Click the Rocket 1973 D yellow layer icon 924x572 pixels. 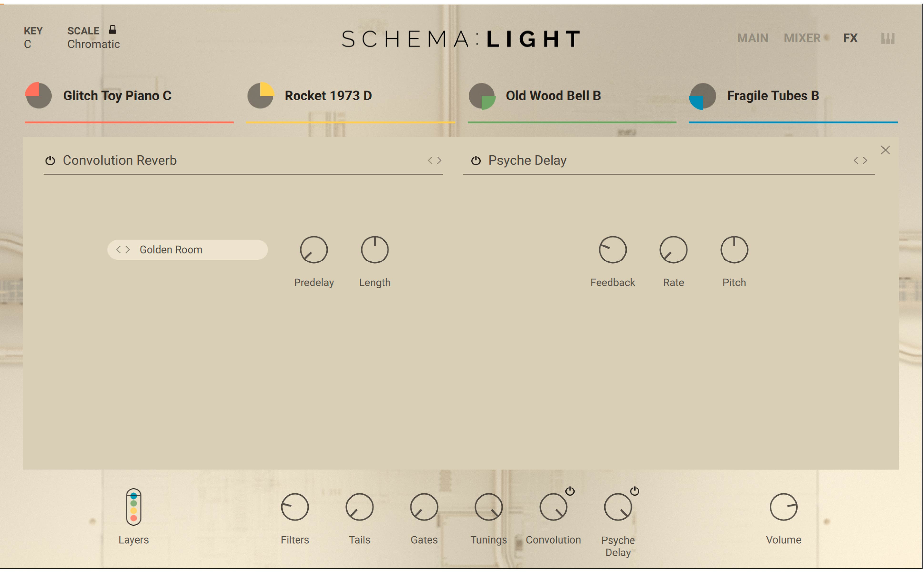(261, 95)
